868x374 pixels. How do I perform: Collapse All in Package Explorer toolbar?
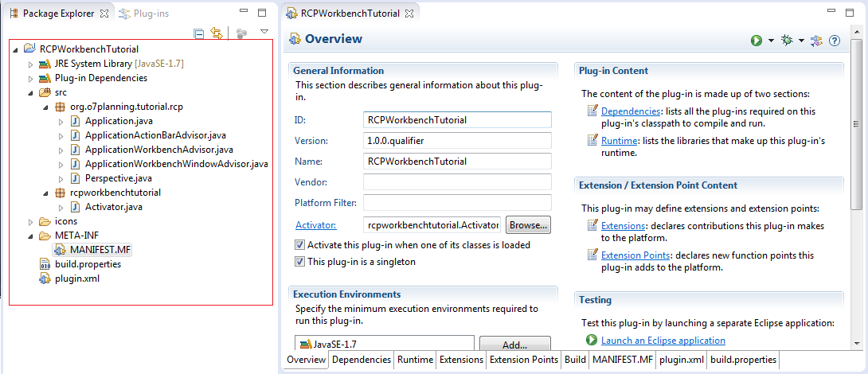pyautogui.click(x=198, y=33)
